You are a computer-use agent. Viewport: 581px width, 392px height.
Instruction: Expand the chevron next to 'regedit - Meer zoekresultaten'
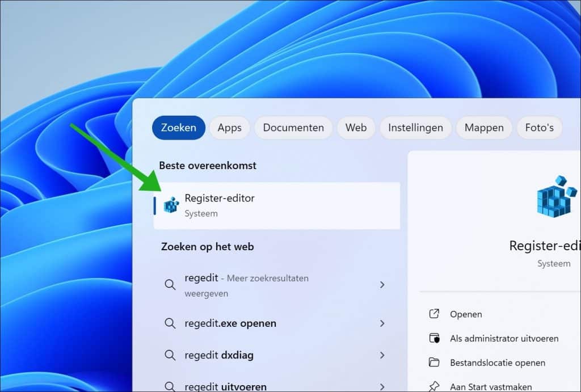point(382,285)
